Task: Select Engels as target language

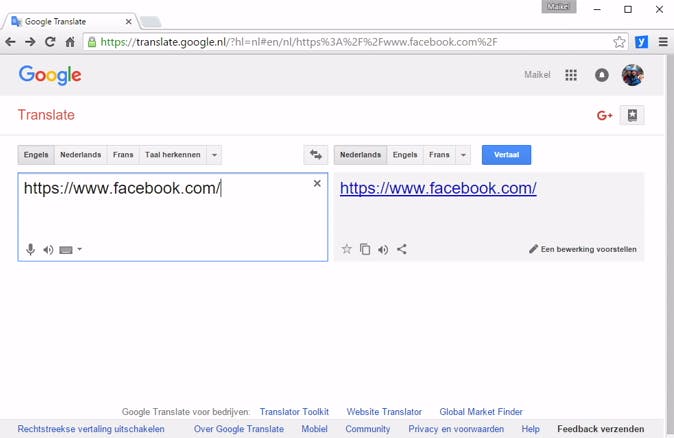Action: (x=405, y=155)
